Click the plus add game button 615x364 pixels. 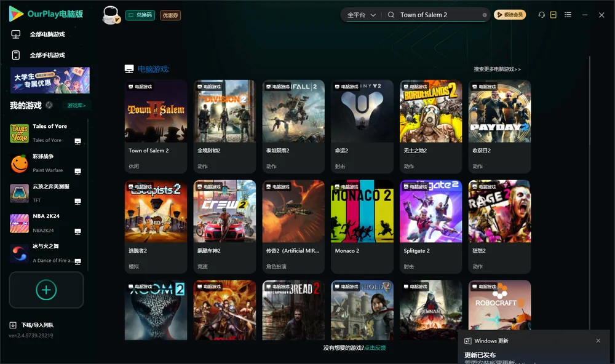(x=46, y=290)
